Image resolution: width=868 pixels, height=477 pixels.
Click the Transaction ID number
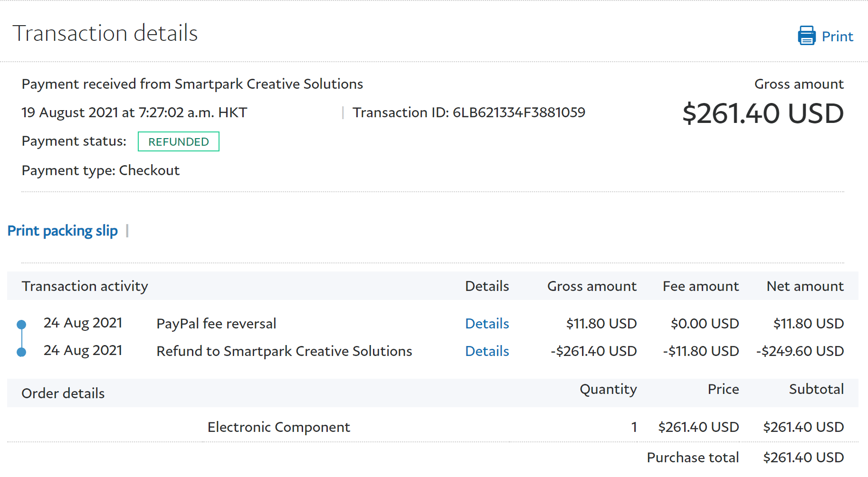coord(518,112)
